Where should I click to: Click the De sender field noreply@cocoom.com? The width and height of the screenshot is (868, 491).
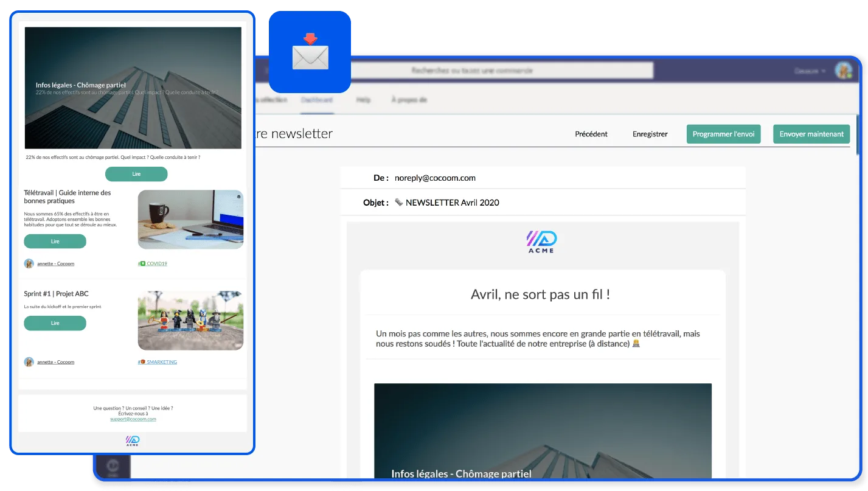point(543,178)
